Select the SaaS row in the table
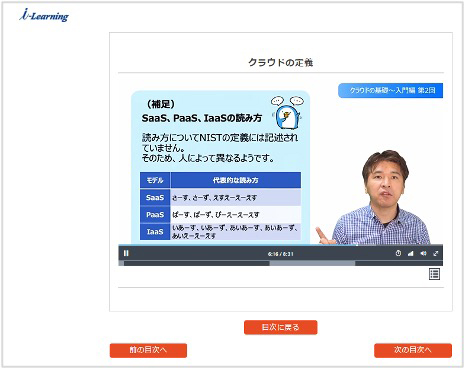This screenshot has width=464, height=368. coord(220,197)
